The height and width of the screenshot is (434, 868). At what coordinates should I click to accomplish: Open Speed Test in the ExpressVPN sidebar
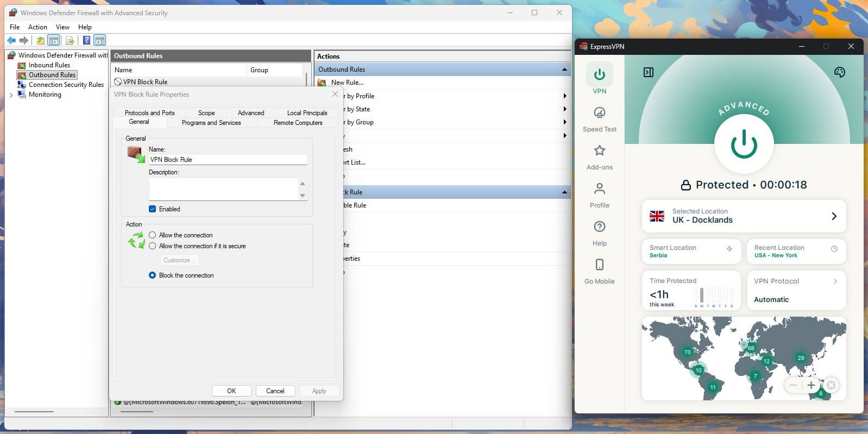[x=600, y=119]
